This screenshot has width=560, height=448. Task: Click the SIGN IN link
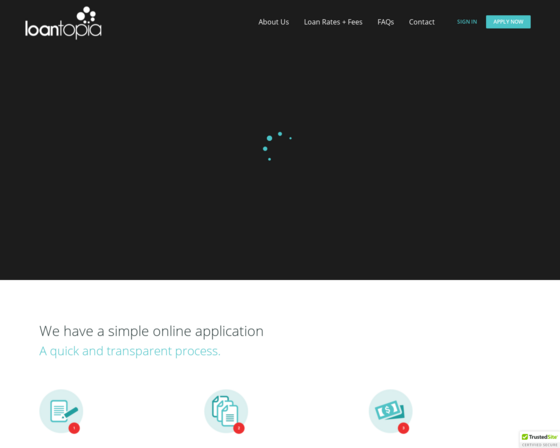coord(467,22)
